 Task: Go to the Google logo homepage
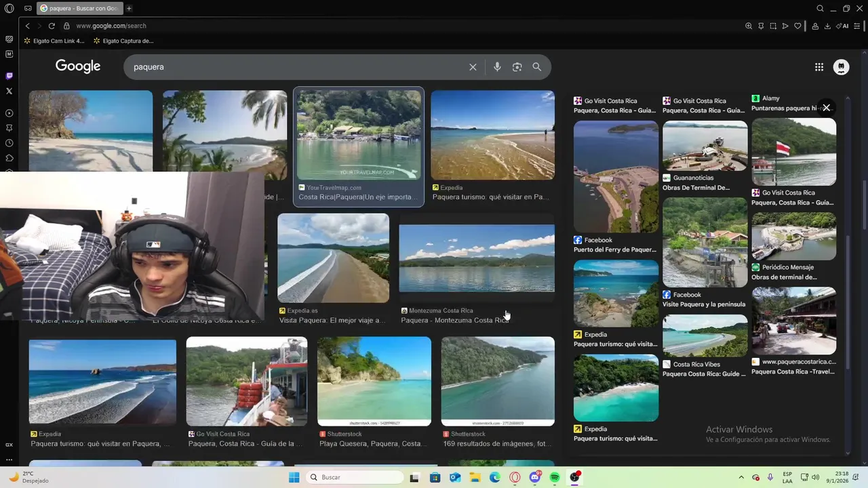(78, 66)
